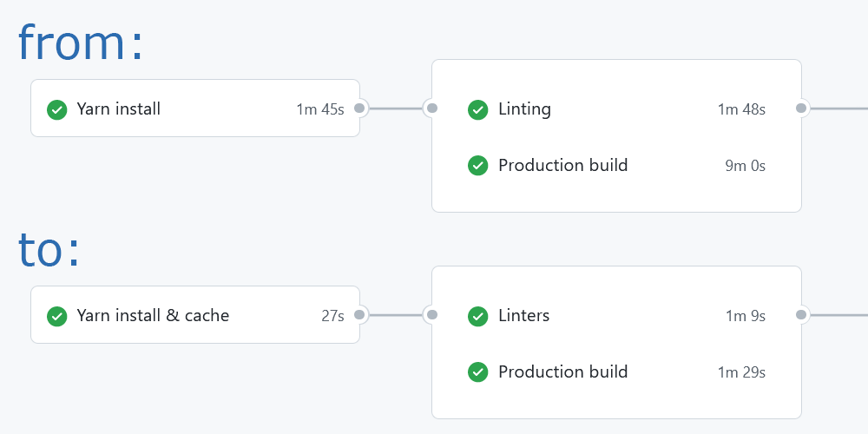The height and width of the screenshot is (434, 868).
Task: Click the 1m 29s duration text
Action: (x=742, y=372)
